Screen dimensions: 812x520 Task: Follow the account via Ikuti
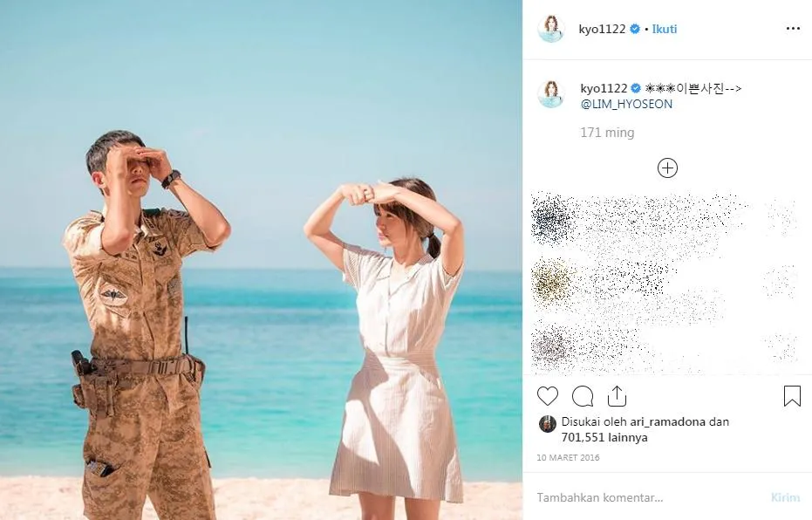click(665, 29)
